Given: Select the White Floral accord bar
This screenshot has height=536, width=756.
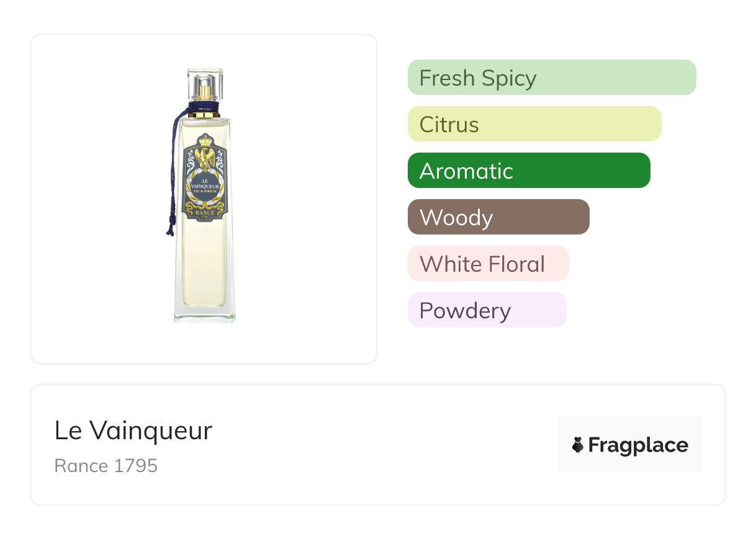Looking at the screenshot, I should point(488,264).
